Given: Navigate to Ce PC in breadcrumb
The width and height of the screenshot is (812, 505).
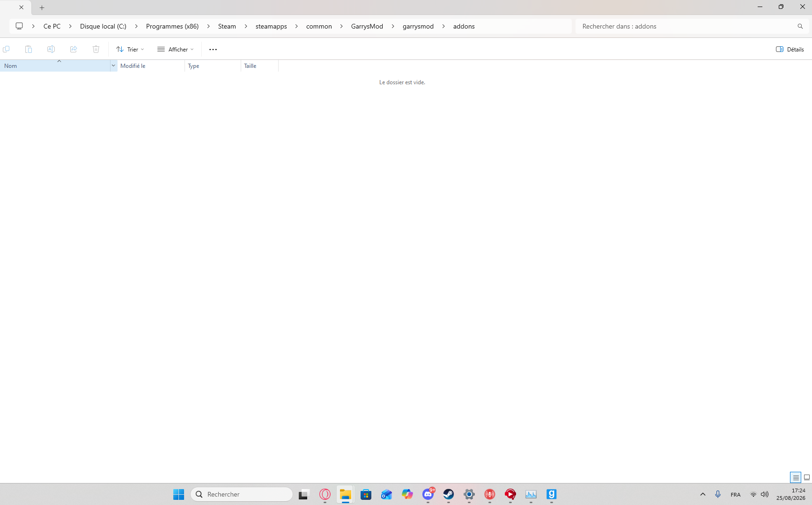Looking at the screenshot, I should click(x=52, y=26).
